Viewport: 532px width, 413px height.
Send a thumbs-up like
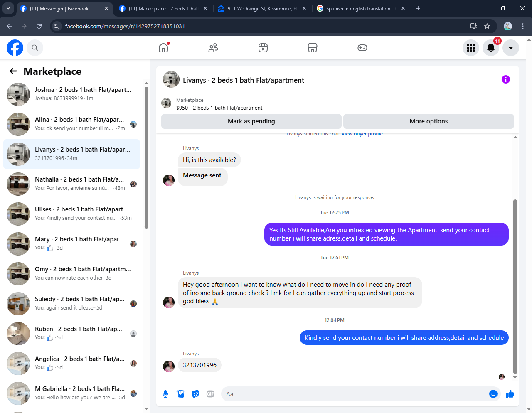(x=510, y=394)
